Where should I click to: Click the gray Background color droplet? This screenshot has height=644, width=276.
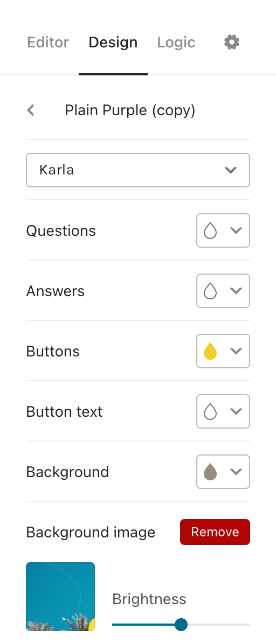coord(210,472)
